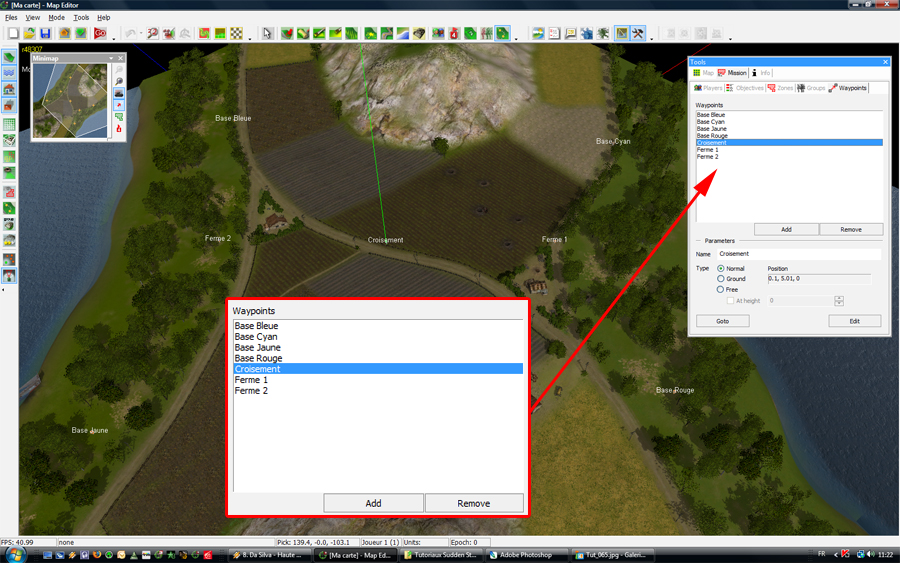Click the minimap thumbnail view
Image resolution: width=900 pixels, height=563 pixels.
click(x=70, y=100)
